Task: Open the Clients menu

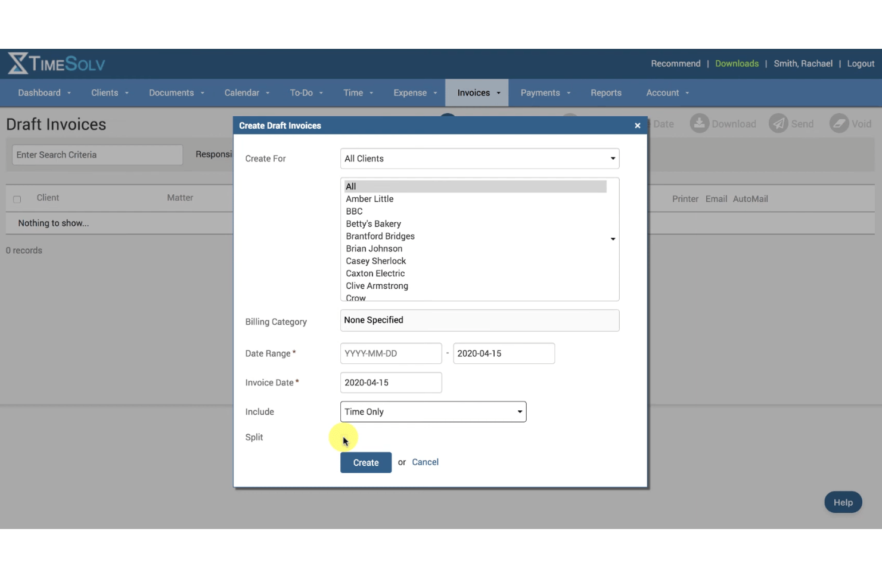Action: pyautogui.click(x=110, y=93)
